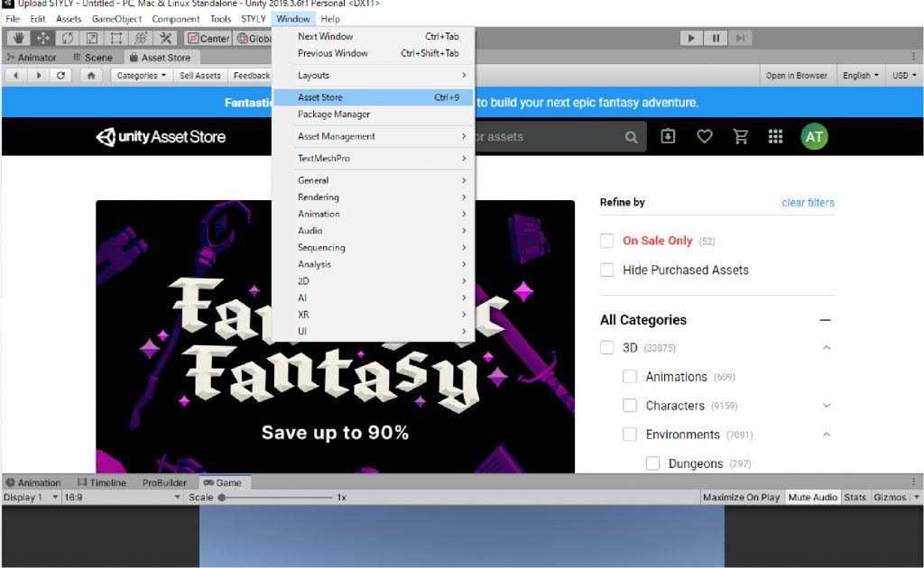Image resolution: width=924 pixels, height=568 pixels.
Task: Collapse the Environments category chevron
Action: tap(827, 435)
